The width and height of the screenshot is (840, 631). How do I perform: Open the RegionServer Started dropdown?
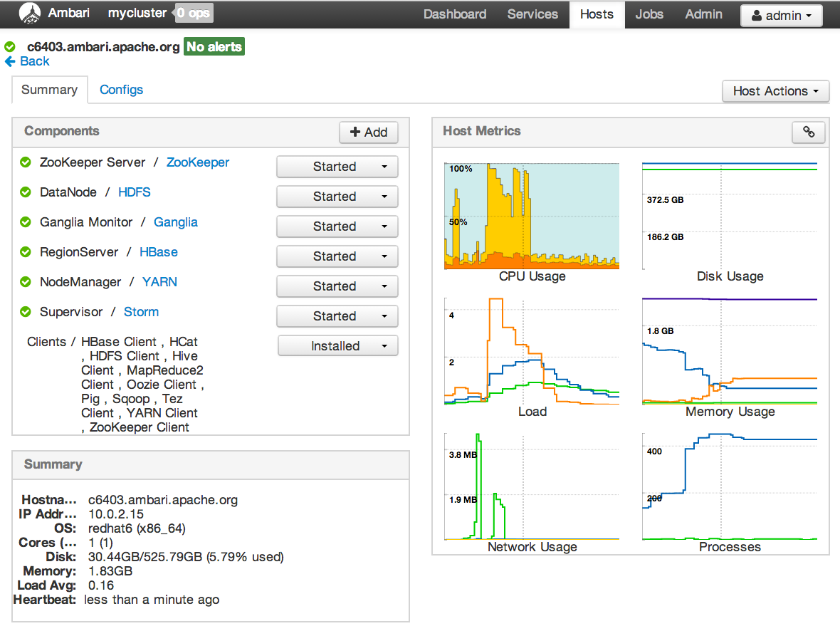tap(337, 257)
